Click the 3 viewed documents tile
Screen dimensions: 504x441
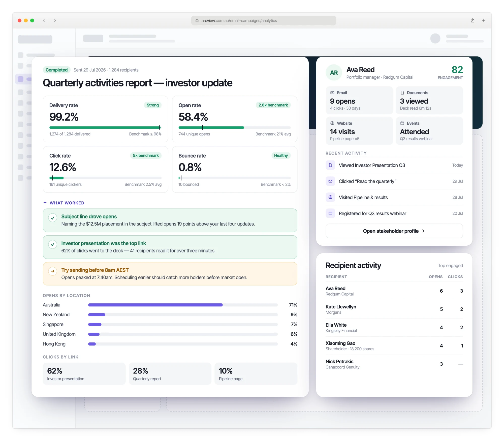pyautogui.click(x=429, y=100)
